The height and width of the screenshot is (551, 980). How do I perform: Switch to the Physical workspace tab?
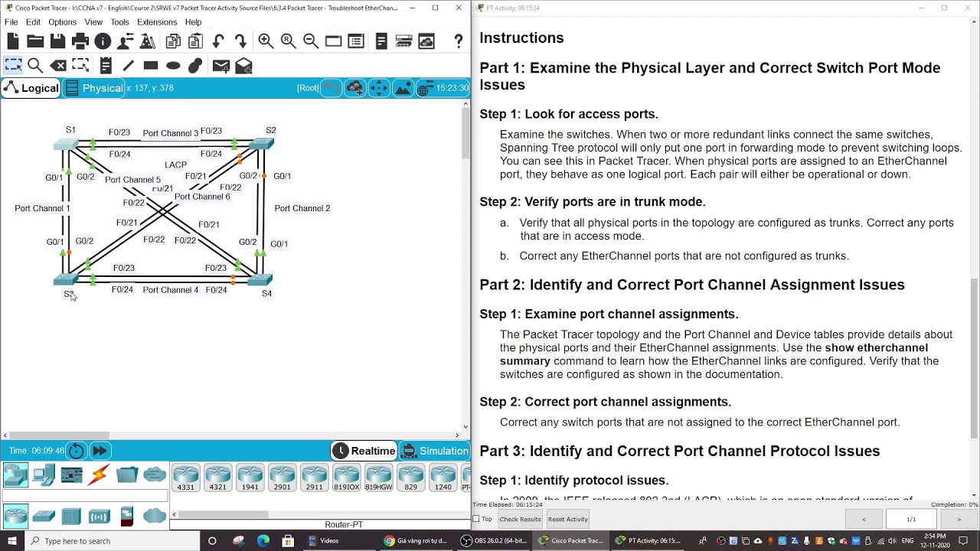coord(93,88)
